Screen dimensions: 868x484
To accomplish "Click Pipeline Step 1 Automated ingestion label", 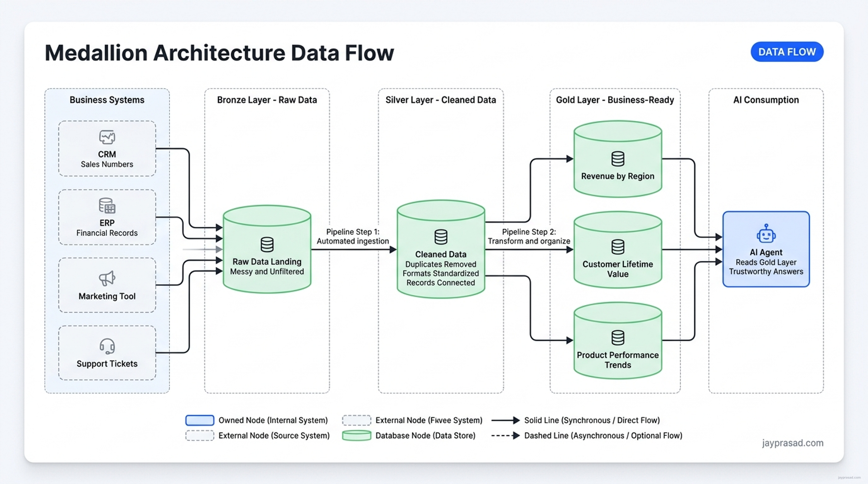I will (353, 236).
